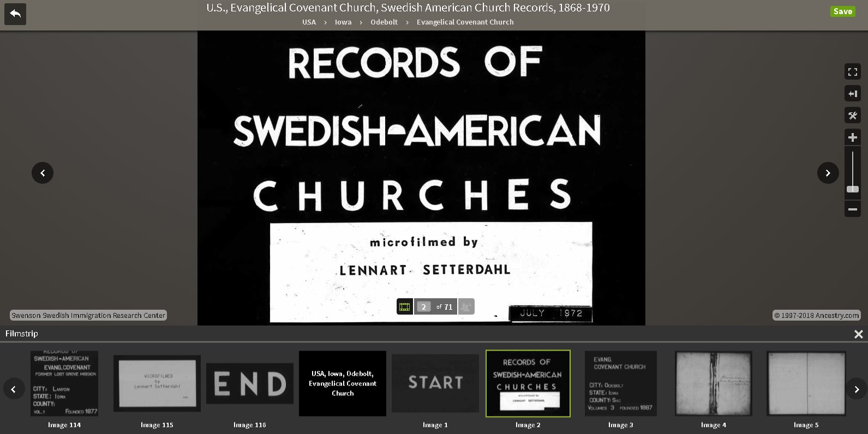The width and height of the screenshot is (868, 434).
Task: Move filmstrip thumbnails to earlier images
Action: (x=14, y=389)
